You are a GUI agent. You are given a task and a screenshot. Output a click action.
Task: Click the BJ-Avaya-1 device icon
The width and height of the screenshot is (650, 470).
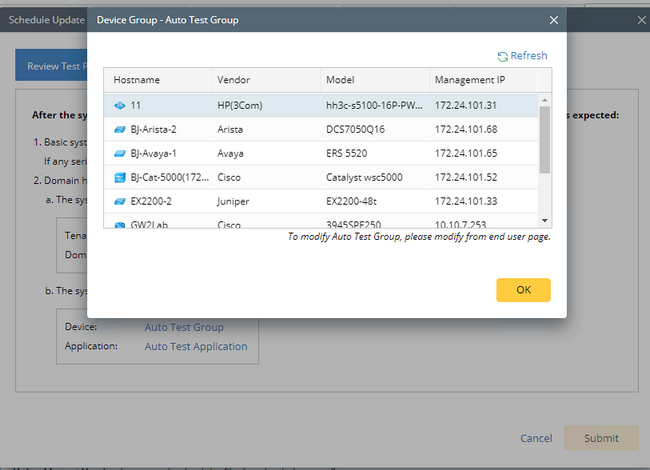tap(119, 153)
